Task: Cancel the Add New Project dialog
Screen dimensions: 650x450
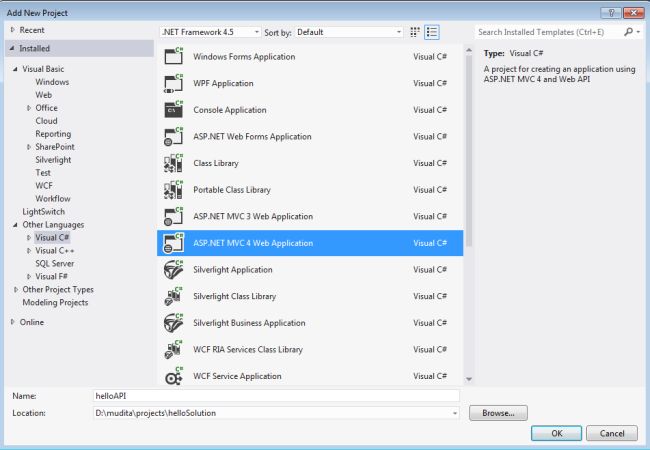Action: 611,433
